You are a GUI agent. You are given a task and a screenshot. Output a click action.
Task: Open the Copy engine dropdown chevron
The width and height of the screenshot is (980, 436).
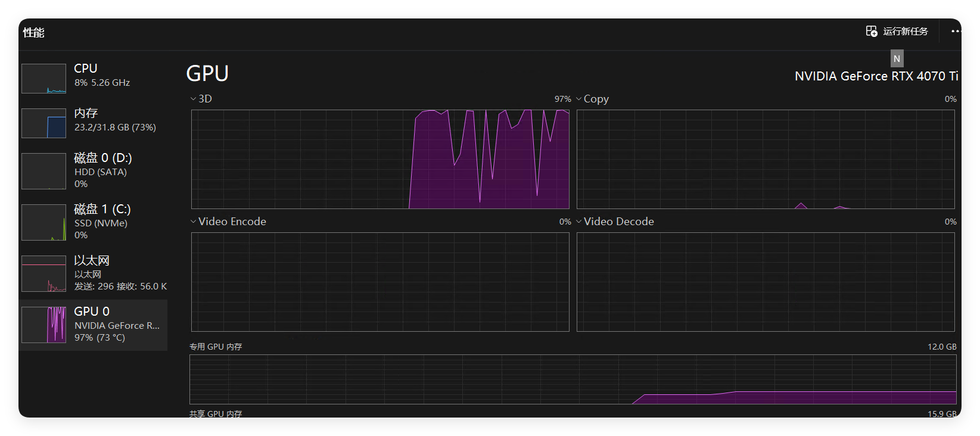coord(578,99)
